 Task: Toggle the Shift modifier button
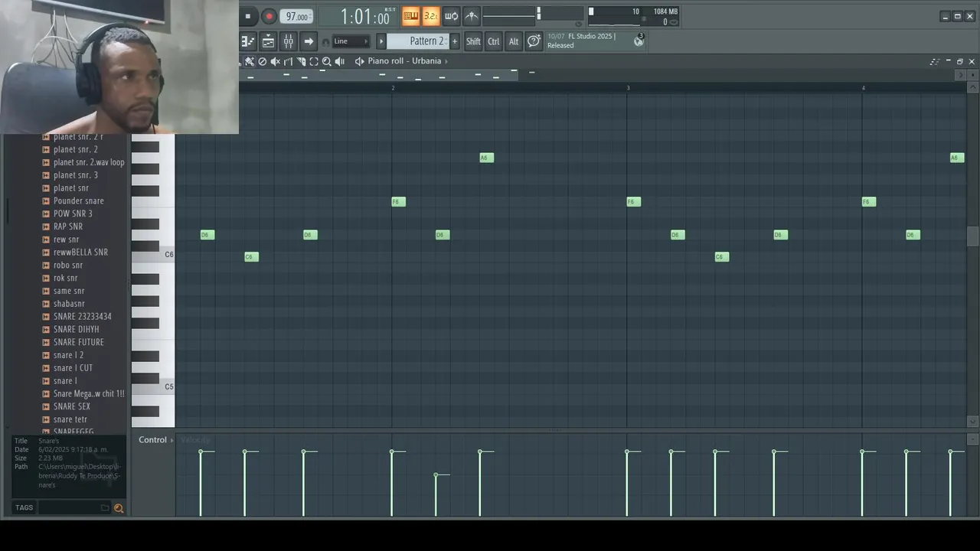point(473,41)
